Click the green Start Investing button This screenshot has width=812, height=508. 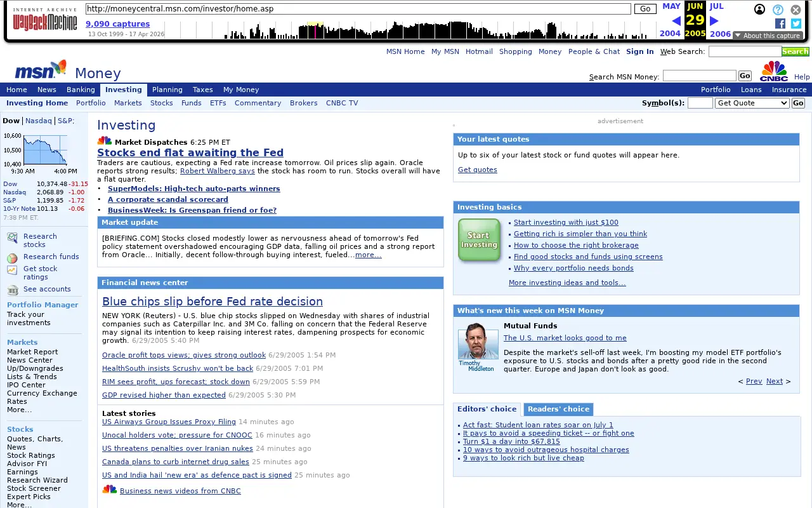[x=479, y=240]
